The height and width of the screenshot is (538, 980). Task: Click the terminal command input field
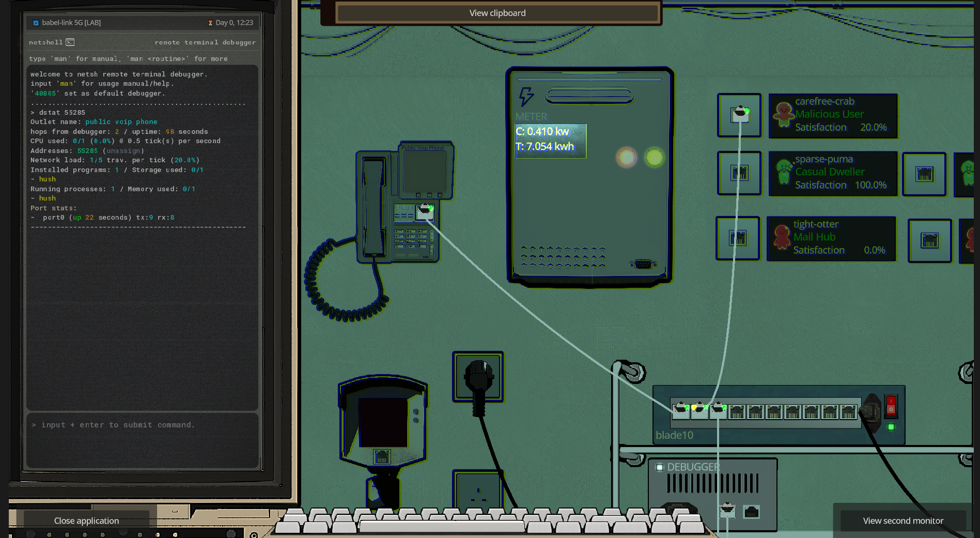point(142,440)
